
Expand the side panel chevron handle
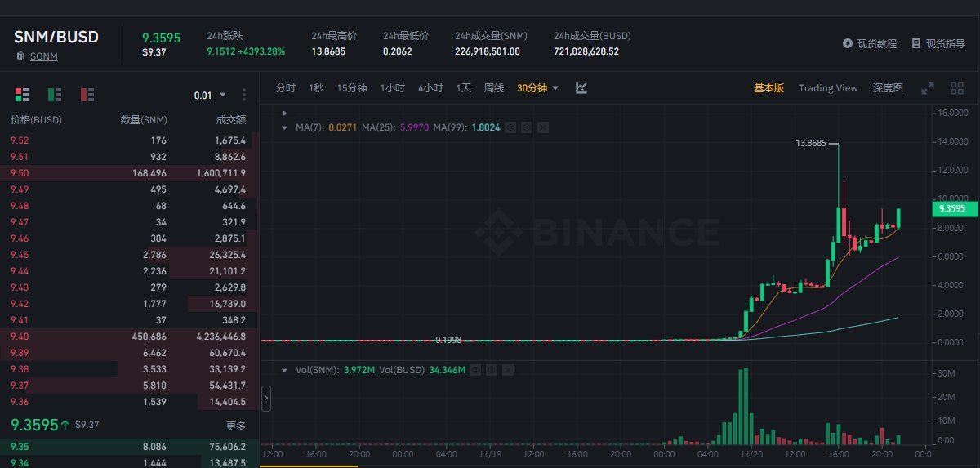click(x=266, y=399)
